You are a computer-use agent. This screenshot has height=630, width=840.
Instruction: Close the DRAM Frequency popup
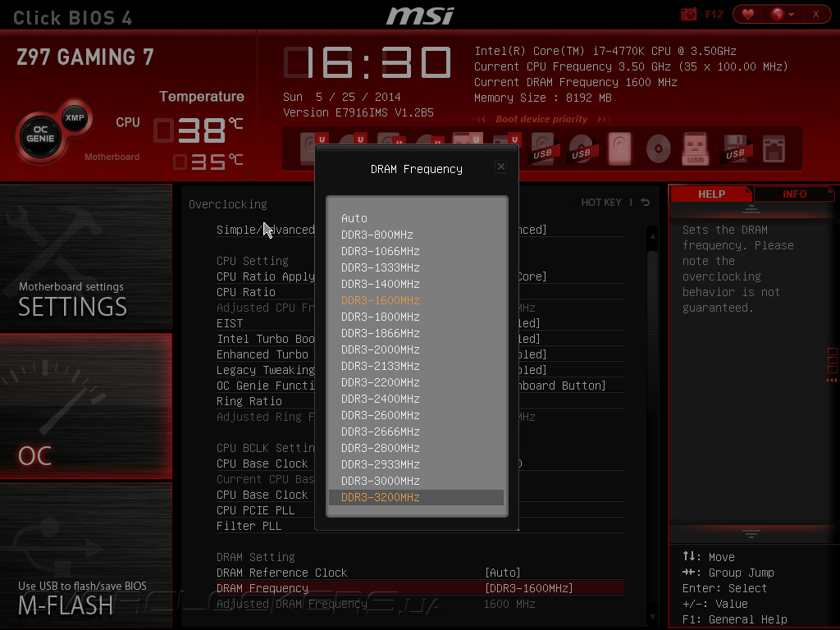(501, 167)
